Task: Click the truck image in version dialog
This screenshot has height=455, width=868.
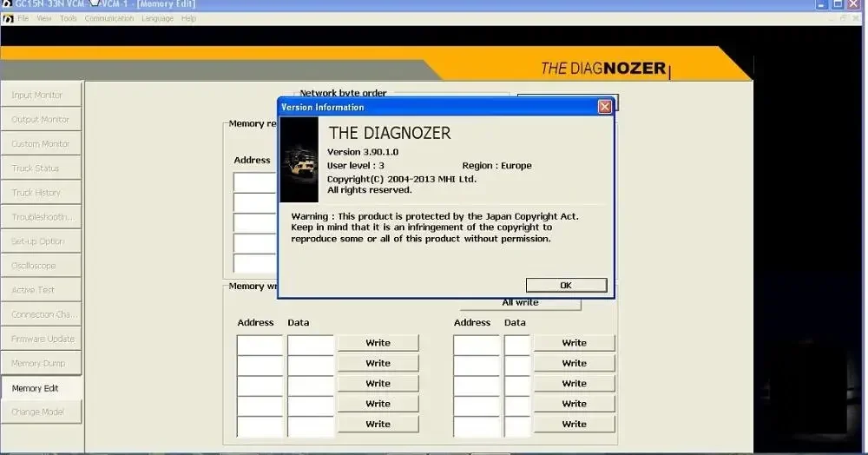Action: pyautogui.click(x=299, y=160)
